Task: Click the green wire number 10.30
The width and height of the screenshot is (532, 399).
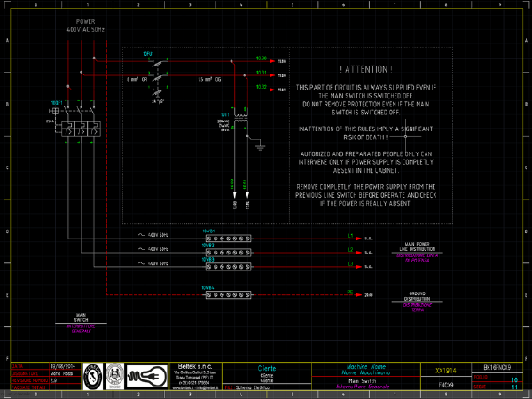Action: click(x=262, y=59)
